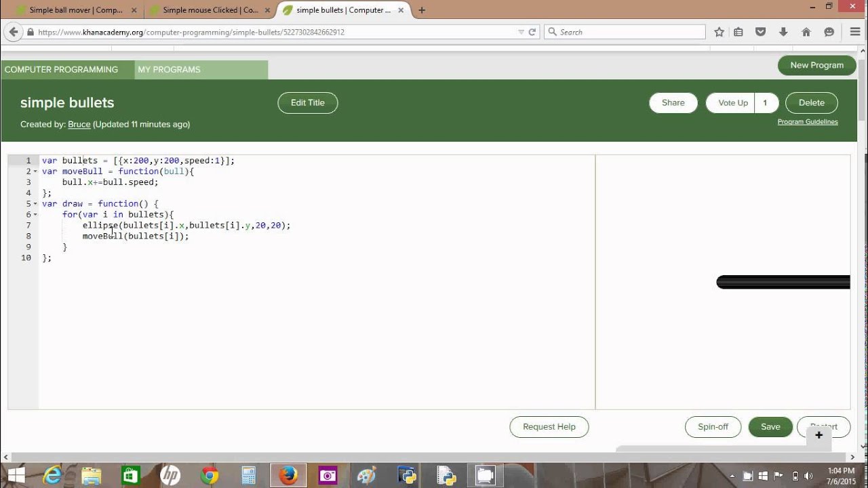Collapse the draw function fold arrow on line 5

(35, 204)
